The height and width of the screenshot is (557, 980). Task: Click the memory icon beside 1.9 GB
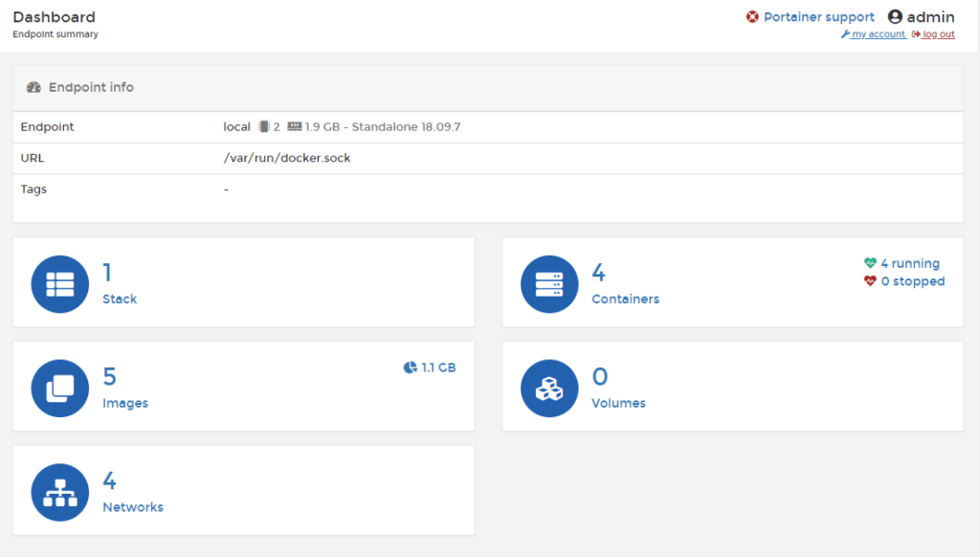tap(295, 127)
